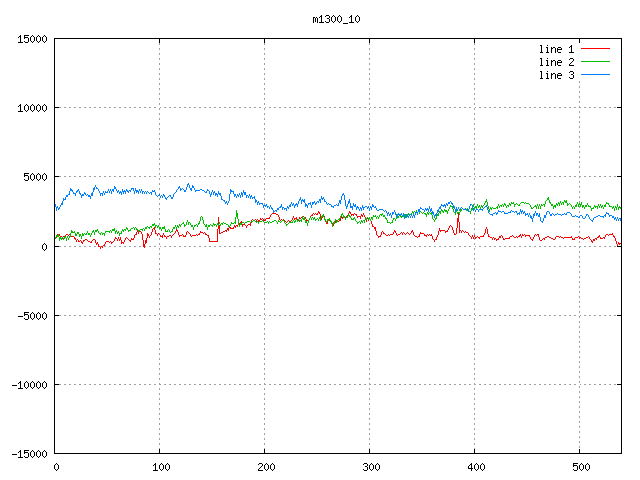Click the 5000 y-axis tick label
Image resolution: width=640 pixels, height=480 pixels.
[34, 177]
